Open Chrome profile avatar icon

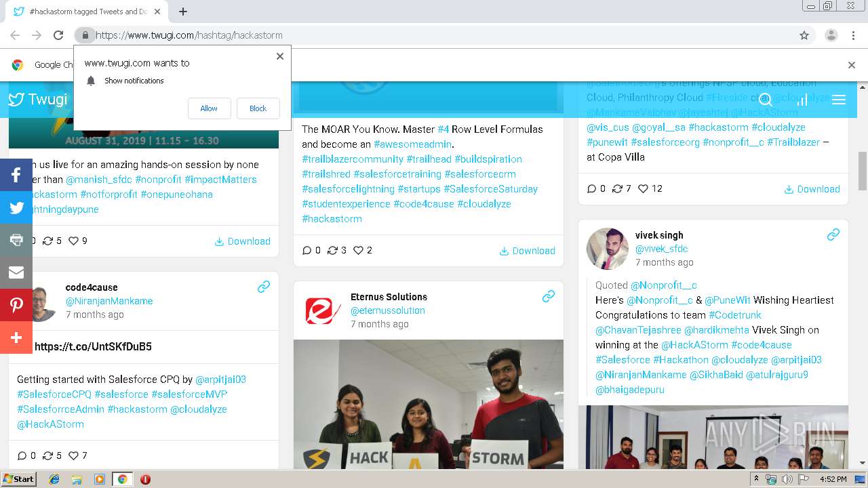[x=831, y=35]
